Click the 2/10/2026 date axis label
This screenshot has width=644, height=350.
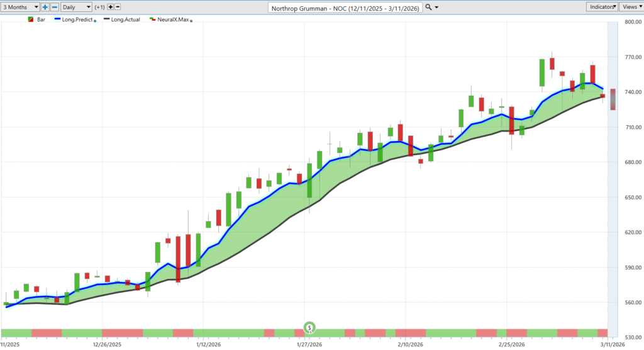point(410,344)
